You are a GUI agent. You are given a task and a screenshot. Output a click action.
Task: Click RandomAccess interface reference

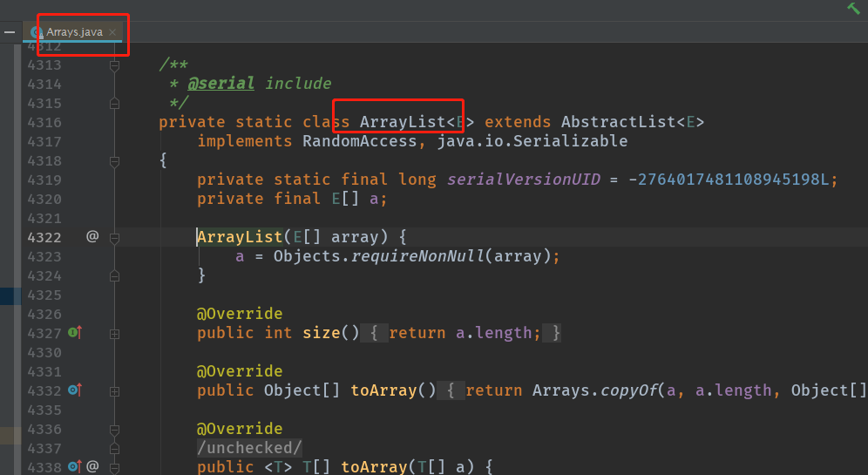pyautogui.click(x=359, y=141)
